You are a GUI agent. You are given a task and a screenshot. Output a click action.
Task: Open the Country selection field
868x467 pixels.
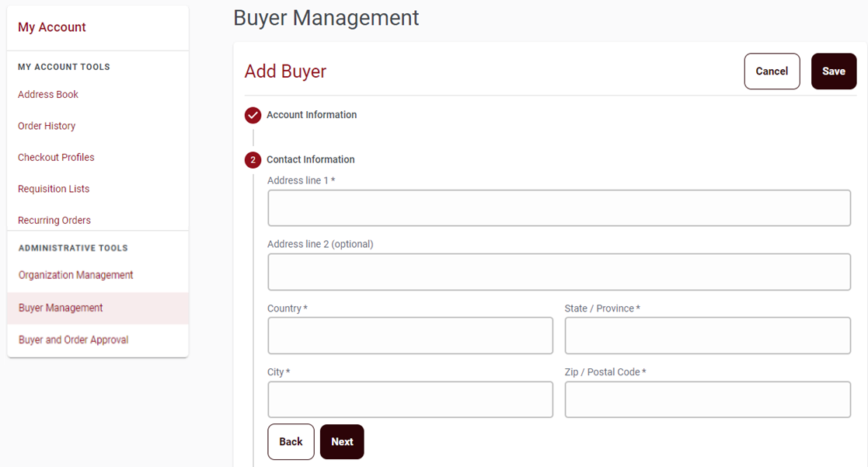(410, 336)
